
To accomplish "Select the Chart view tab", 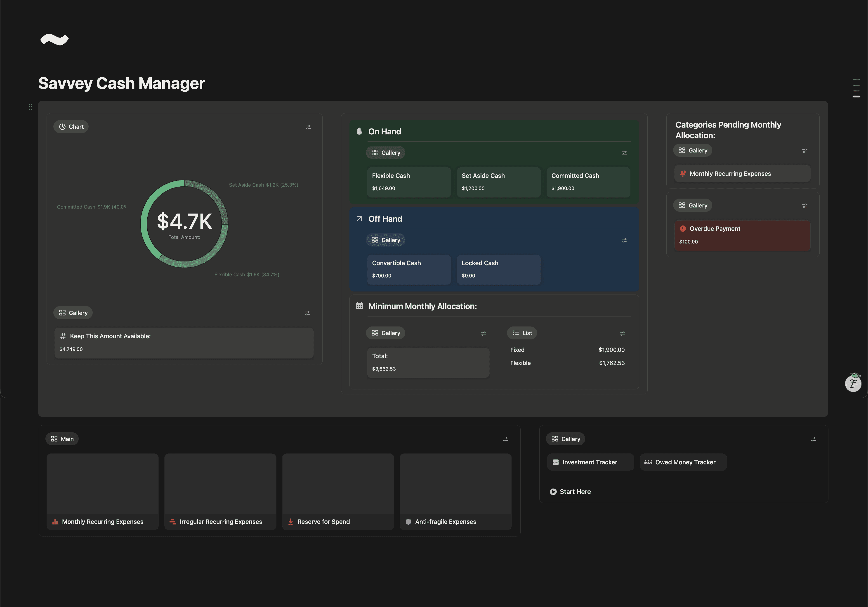I will pyautogui.click(x=71, y=127).
